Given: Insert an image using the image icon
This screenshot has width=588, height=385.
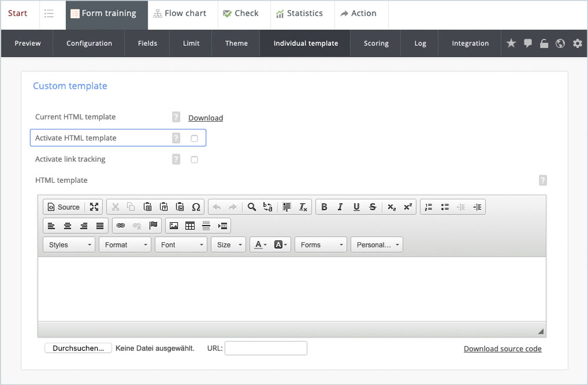Looking at the screenshot, I should click(x=173, y=226).
